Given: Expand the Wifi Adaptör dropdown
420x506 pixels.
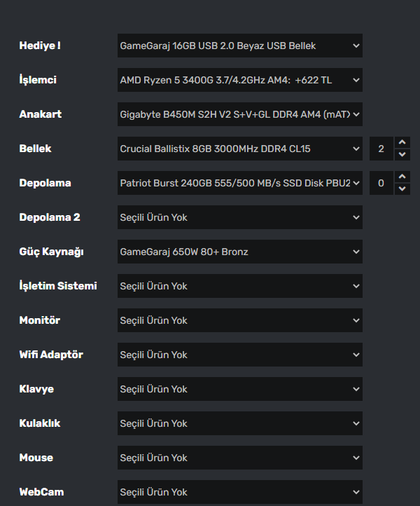Looking at the screenshot, I should (x=239, y=355).
